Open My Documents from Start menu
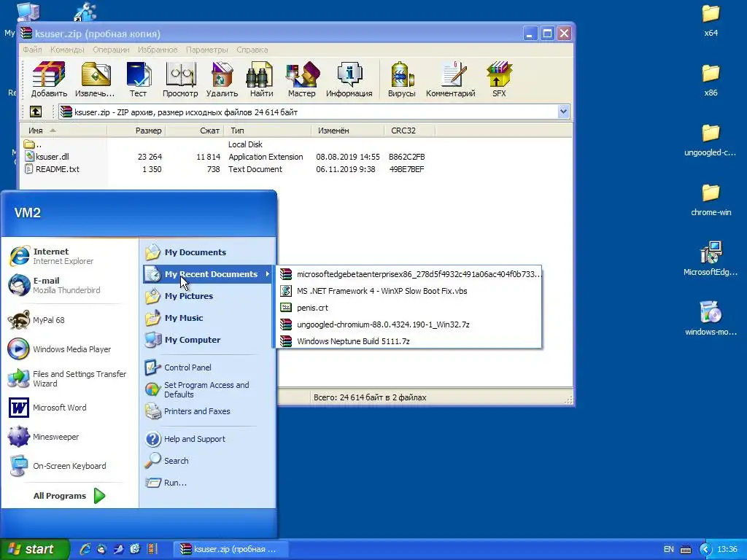The image size is (747, 560). [207, 252]
